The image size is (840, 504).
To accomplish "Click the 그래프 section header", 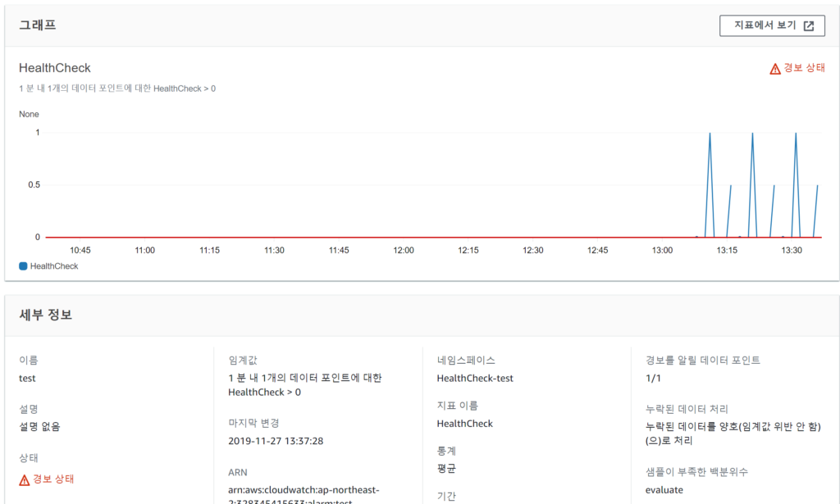I will [38, 25].
